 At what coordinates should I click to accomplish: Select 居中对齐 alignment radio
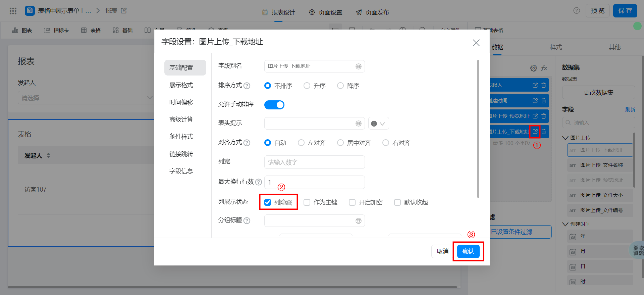340,143
